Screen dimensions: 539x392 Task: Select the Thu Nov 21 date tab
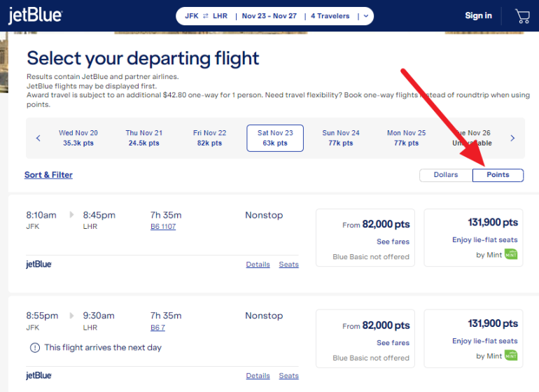[x=144, y=138]
